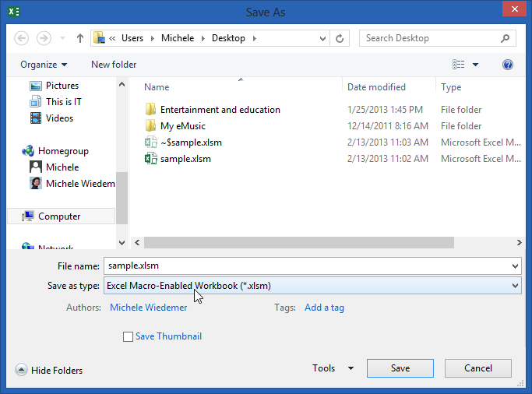Enable the Save Thumbnail checkbox

[129, 337]
